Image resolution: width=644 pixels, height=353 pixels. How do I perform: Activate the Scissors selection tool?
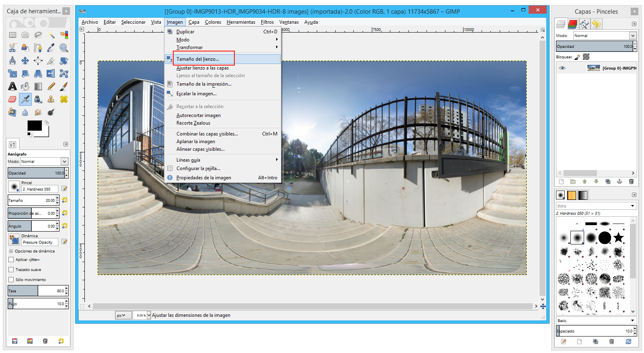click(12, 48)
